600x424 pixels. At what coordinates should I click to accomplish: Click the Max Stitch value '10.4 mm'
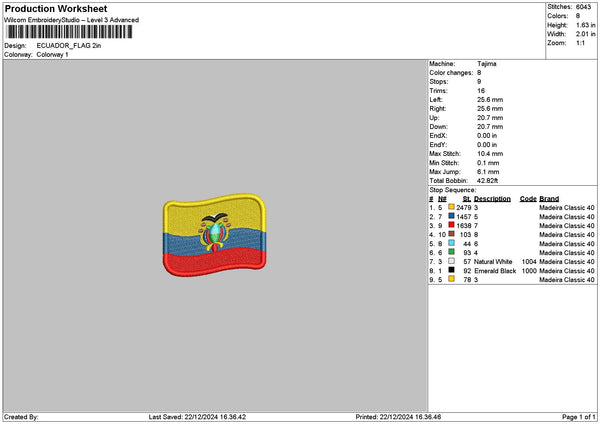[x=490, y=154]
